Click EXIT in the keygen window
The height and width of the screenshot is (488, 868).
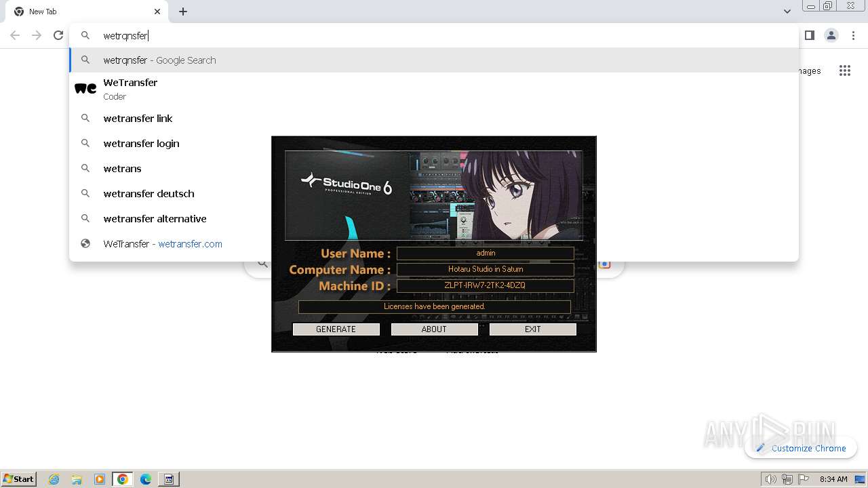pos(533,329)
